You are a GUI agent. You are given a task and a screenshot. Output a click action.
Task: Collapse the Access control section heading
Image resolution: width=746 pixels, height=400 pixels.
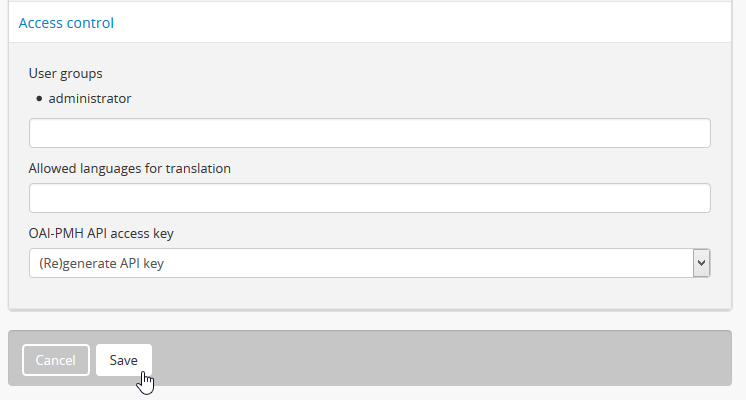point(66,22)
